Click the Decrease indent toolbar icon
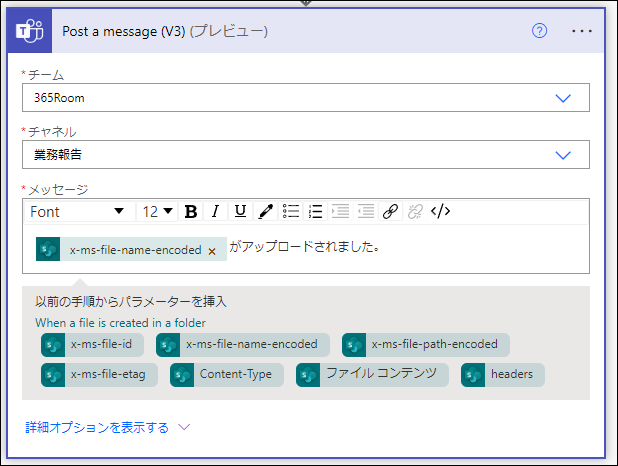Image resolution: width=618 pixels, height=466 pixels. [x=366, y=211]
